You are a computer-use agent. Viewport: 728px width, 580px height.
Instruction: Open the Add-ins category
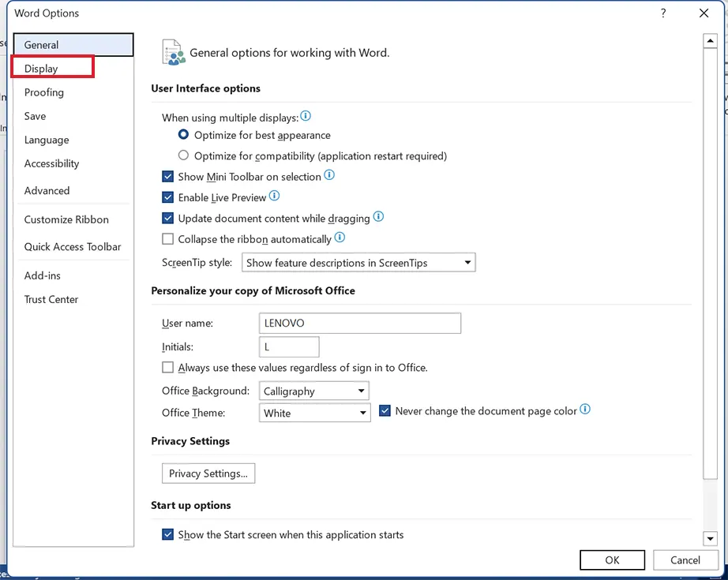73,275
